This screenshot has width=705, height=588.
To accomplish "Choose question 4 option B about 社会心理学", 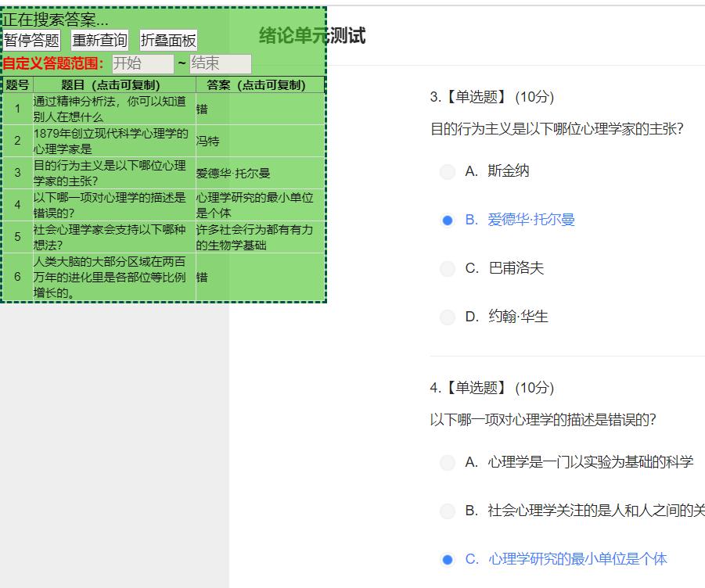I will (x=448, y=511).
